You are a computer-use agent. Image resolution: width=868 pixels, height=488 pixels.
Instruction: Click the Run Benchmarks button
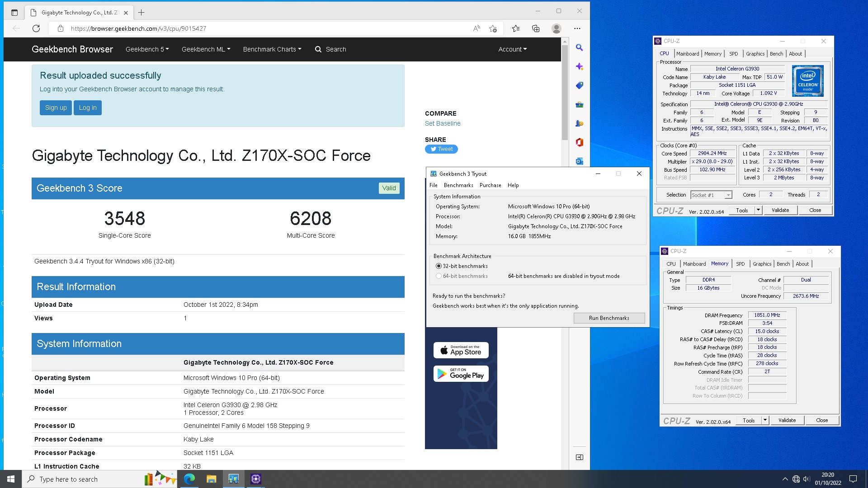click(x=609, y=318)
